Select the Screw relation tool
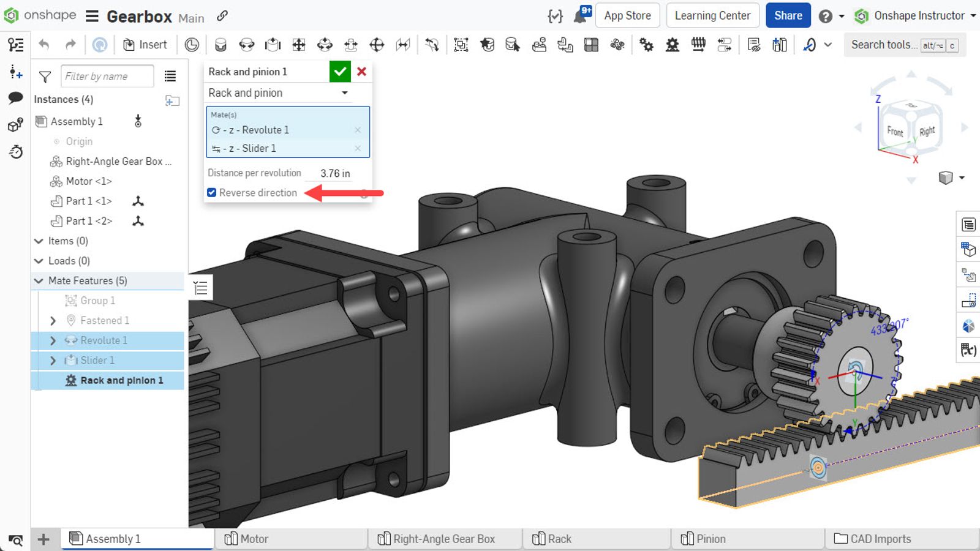The height and width of the screenshot is (551, 980). coord(698,44)
